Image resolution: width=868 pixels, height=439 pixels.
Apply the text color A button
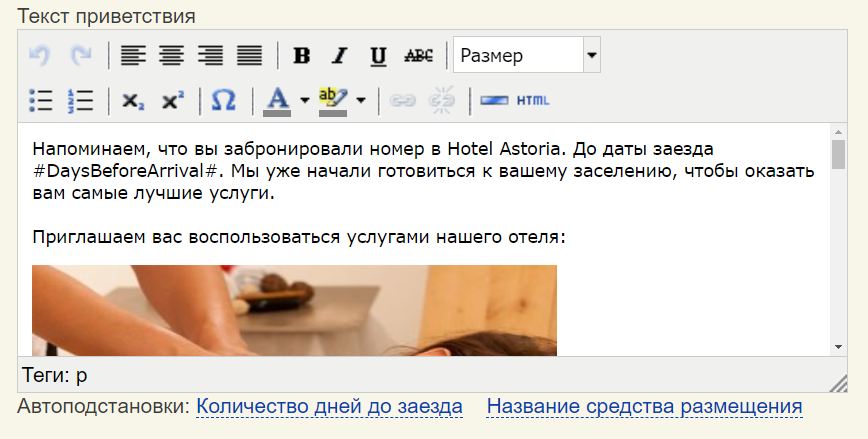tap(277, 101)
